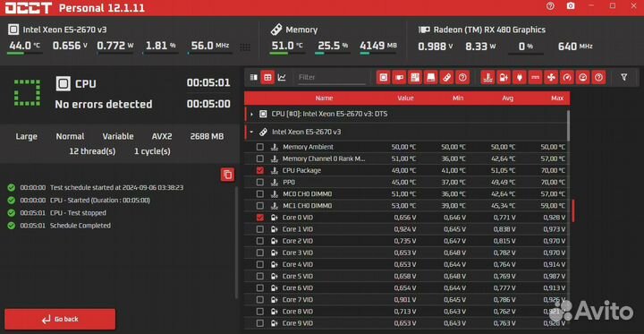Check the Core 9 VID checkbox
The width and height of the screenshot is (644, 334).
(260, 323)
